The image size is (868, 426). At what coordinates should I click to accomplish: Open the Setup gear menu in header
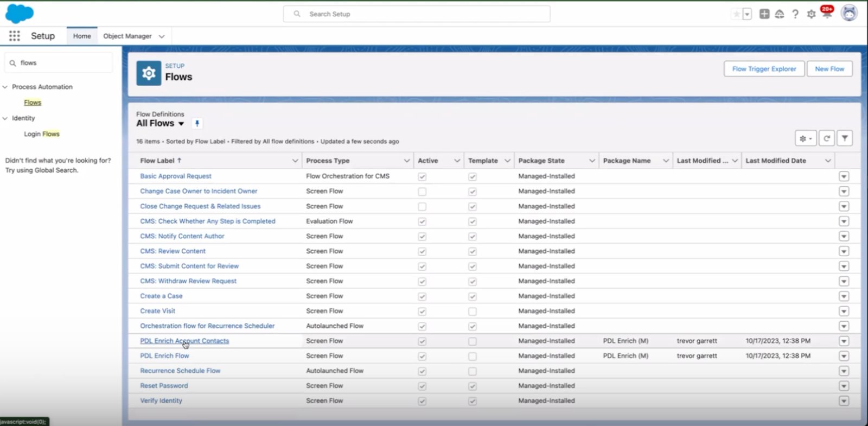click(811, 14)
